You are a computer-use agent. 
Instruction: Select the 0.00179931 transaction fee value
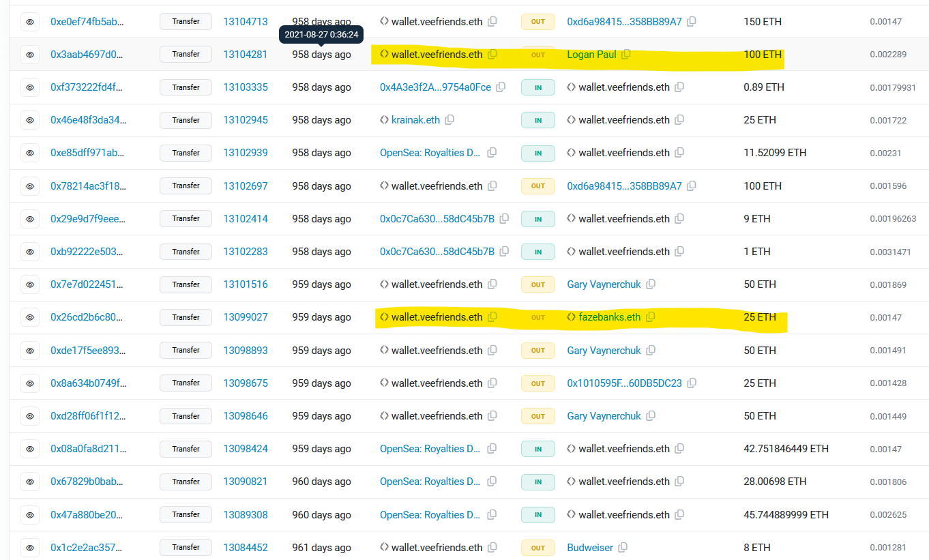(893, 87)
